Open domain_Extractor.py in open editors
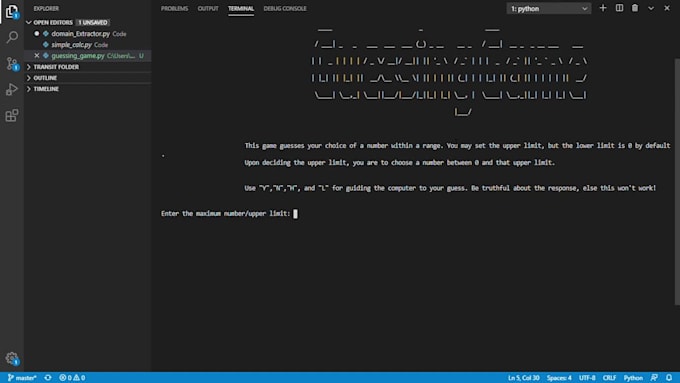This screenshot has width=680, height=383. 81,33
